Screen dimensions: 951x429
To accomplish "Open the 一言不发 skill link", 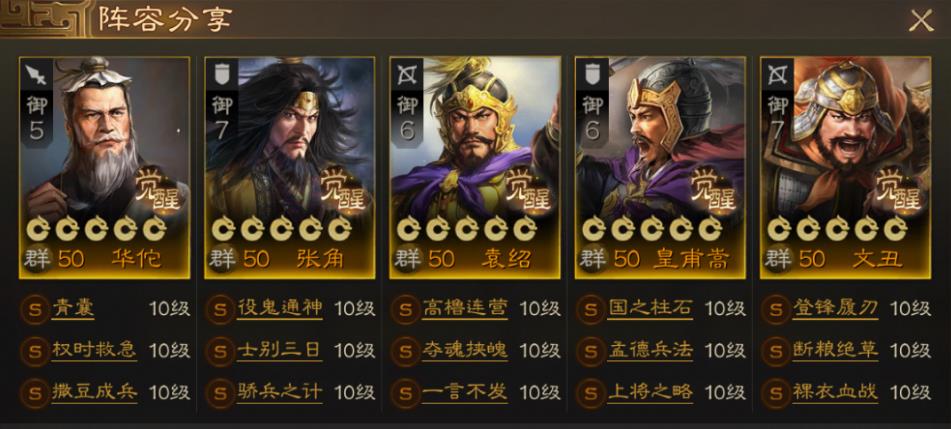I will (465, 391).
